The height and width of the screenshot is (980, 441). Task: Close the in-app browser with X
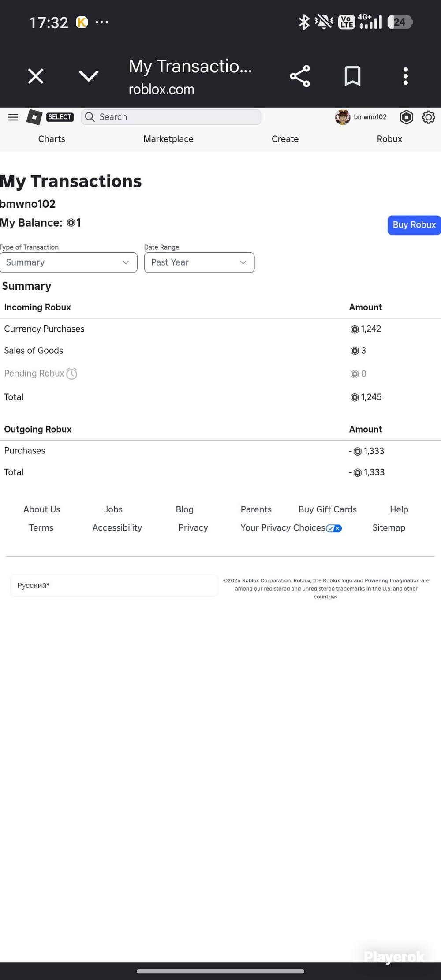tap(36, 76)
